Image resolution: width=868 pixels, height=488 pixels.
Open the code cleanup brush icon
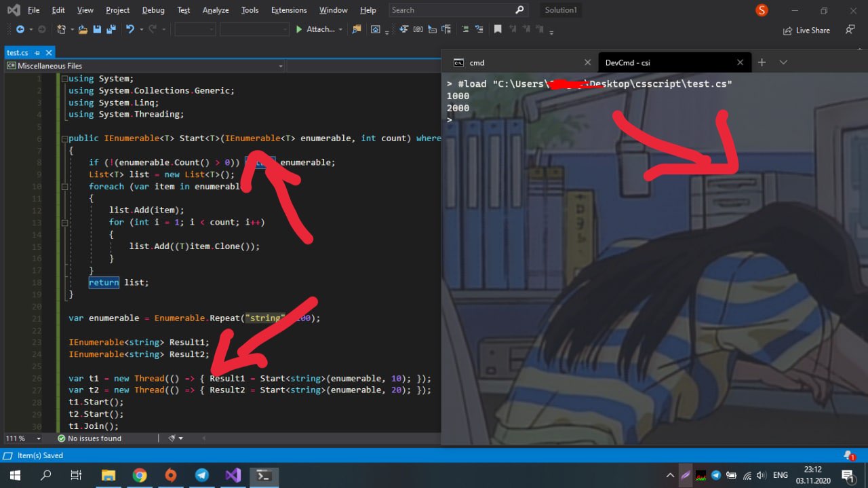click(172, 438)
